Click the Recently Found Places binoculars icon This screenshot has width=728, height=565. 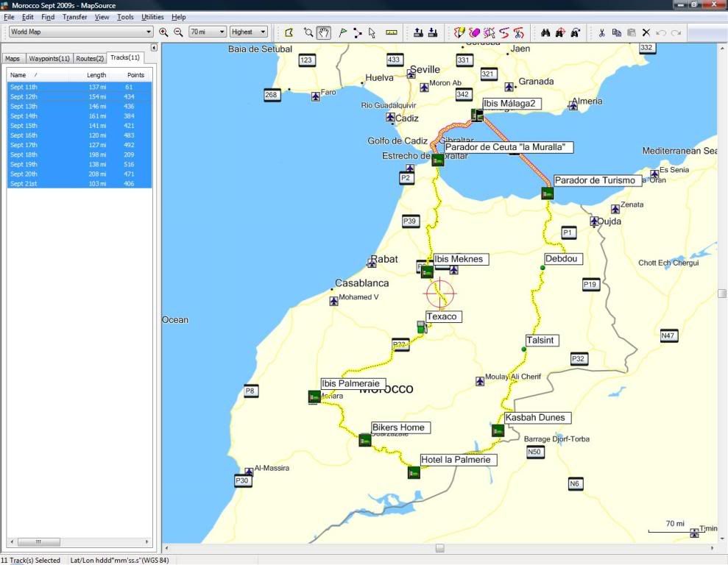[575, 32]
